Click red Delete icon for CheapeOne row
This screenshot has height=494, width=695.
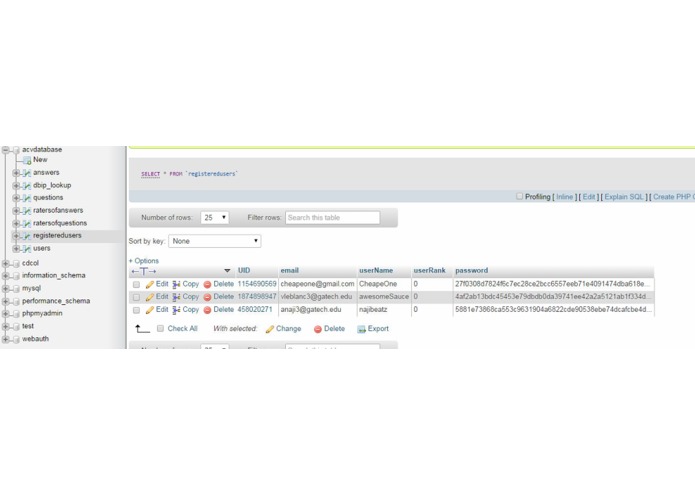click(207, 284)
